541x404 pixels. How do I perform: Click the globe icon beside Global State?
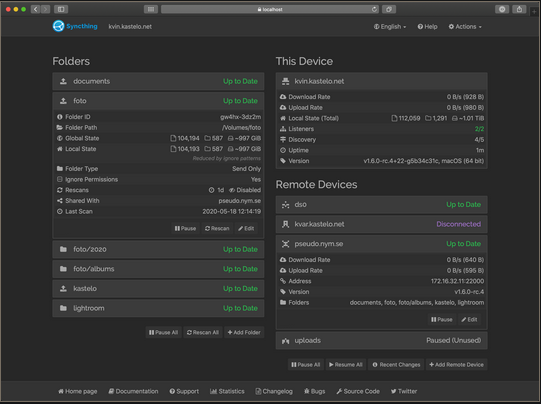tap(60, 138)
